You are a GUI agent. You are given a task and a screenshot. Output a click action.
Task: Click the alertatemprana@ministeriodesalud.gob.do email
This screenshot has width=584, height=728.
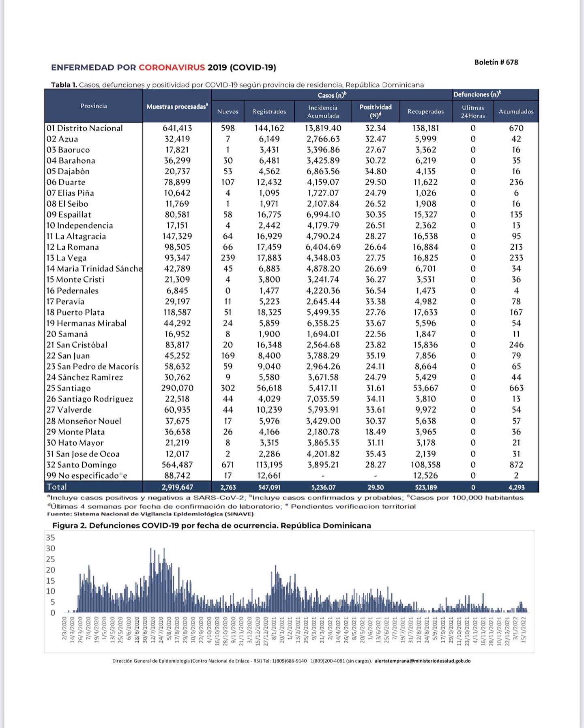point(423,661)
